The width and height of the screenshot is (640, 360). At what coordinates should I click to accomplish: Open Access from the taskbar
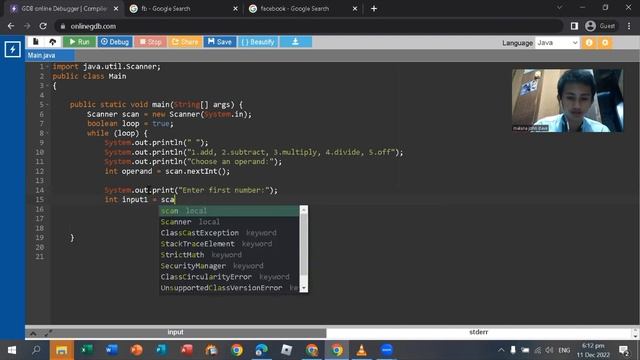187,350
